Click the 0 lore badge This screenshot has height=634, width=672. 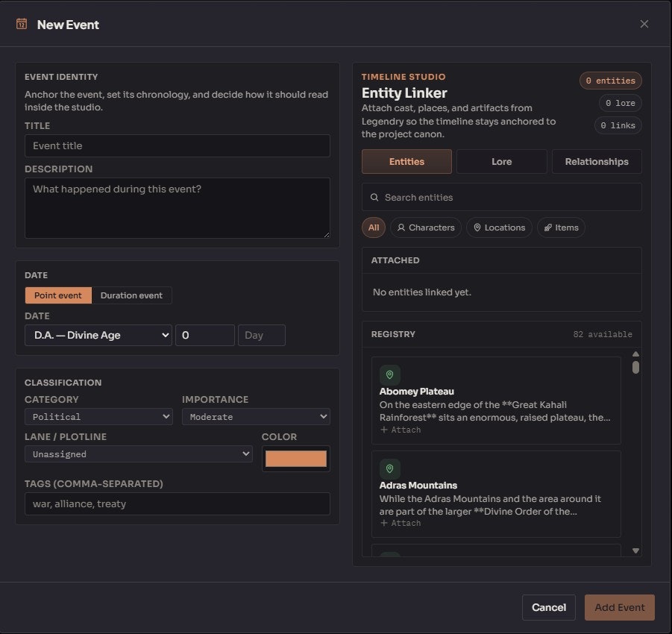tap(620, 103)
